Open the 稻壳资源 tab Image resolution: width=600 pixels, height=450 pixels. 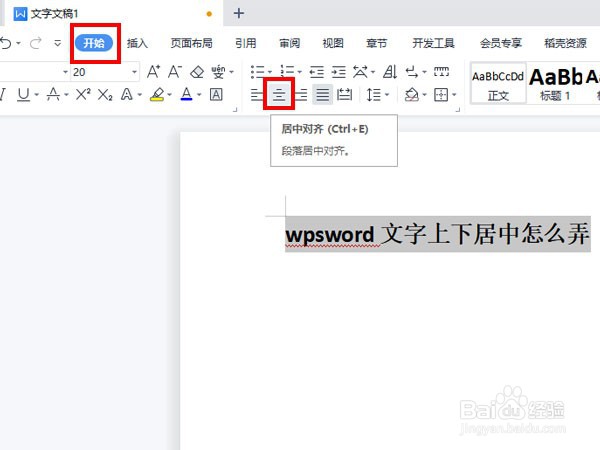[x=566, y=43]
